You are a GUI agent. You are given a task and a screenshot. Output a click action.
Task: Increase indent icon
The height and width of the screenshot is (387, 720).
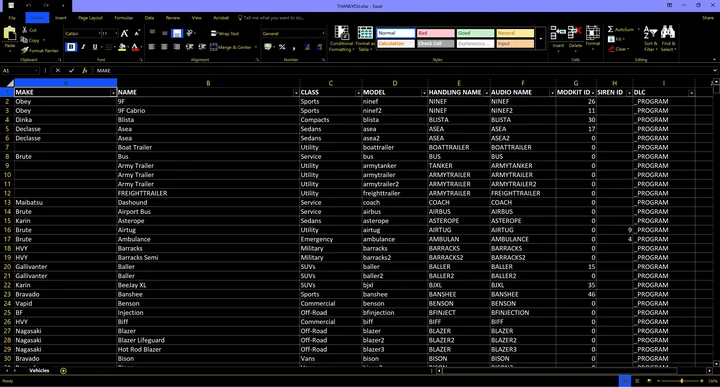(x=202, y=47)
